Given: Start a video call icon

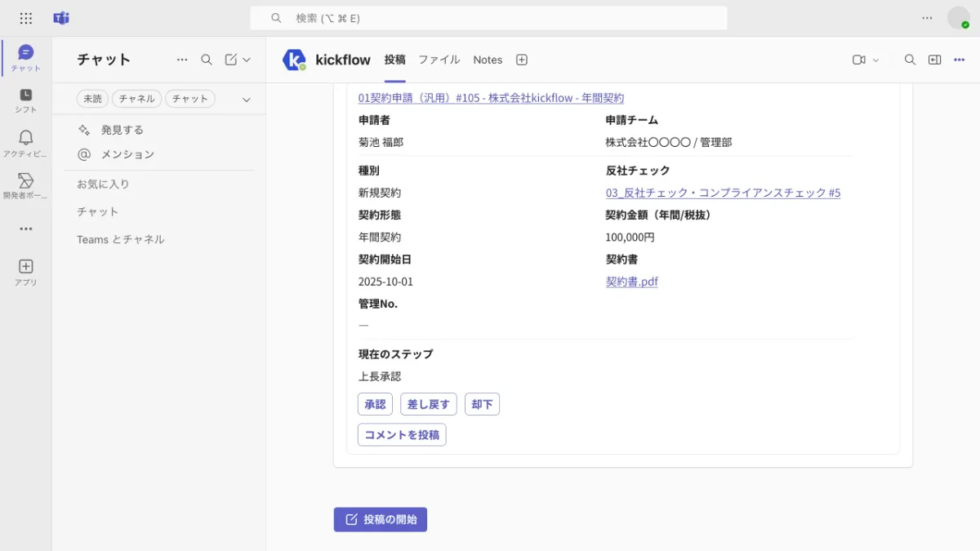Looking at the screenshot, I should (858, 60).
